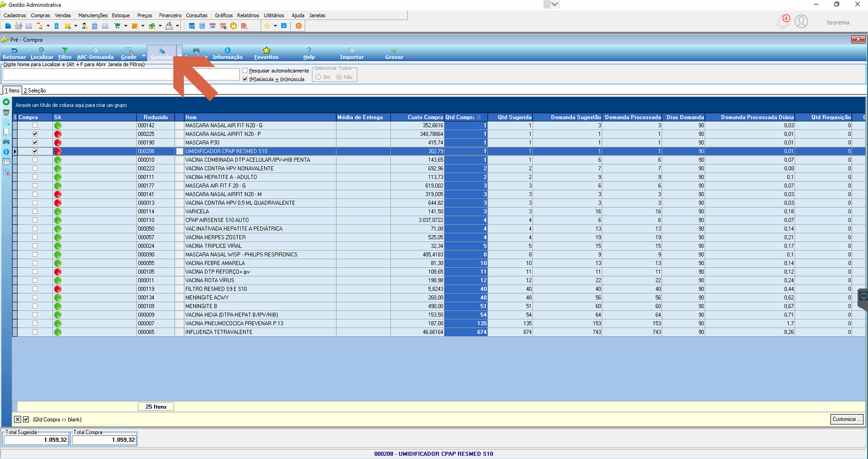Click the Informação icon

227,53
